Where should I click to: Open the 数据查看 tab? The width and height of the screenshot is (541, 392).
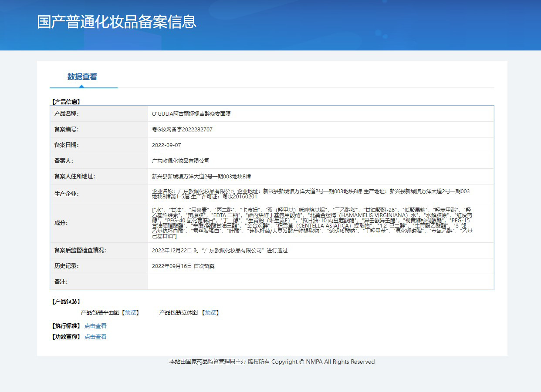coord(82,77)
